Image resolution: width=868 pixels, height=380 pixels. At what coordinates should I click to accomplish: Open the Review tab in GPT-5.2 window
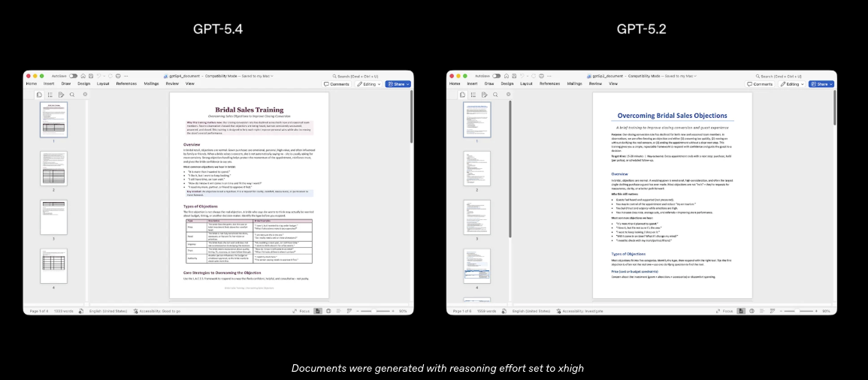click(x=596, y=83)
